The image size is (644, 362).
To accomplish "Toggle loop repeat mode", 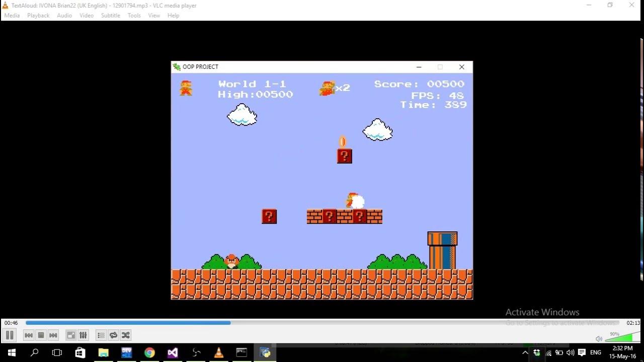I will (113, 335).
